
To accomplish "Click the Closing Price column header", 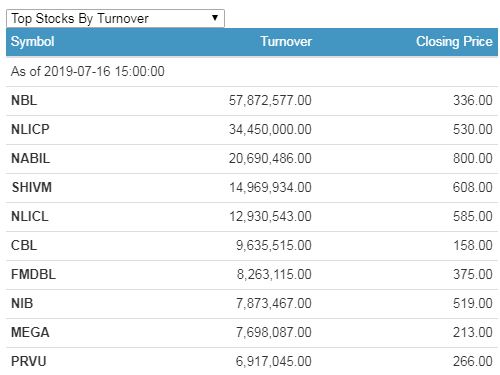I will pyautogui.click(x=454, y=42).
